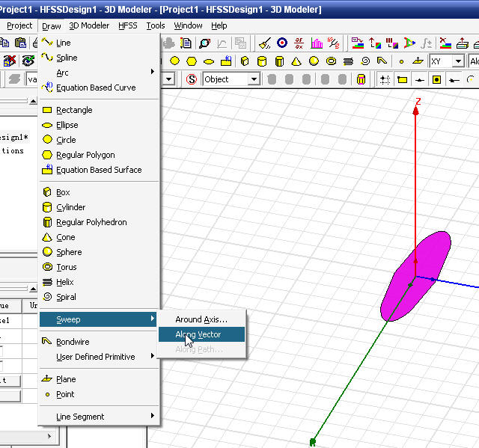Open the Tools menu
Viewport: 479px width, 448px height.
[x=156, y=25]
